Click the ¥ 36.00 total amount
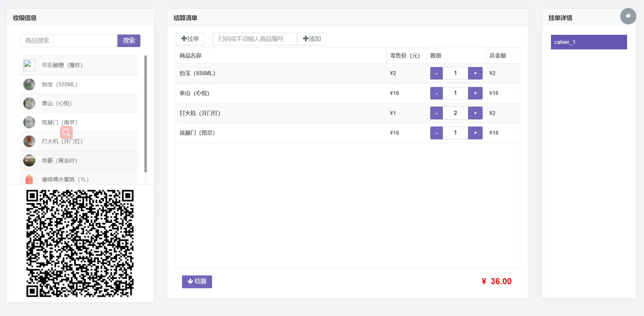 pyautogui.click(x=496, y=281)
